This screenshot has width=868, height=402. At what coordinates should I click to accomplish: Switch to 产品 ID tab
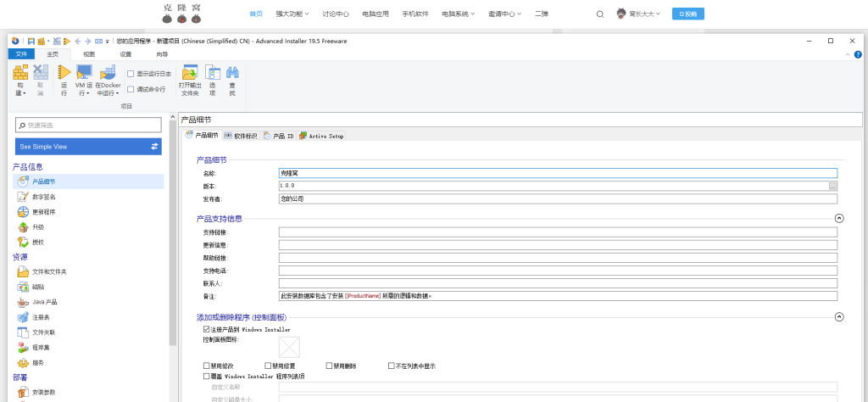(278, 136)
